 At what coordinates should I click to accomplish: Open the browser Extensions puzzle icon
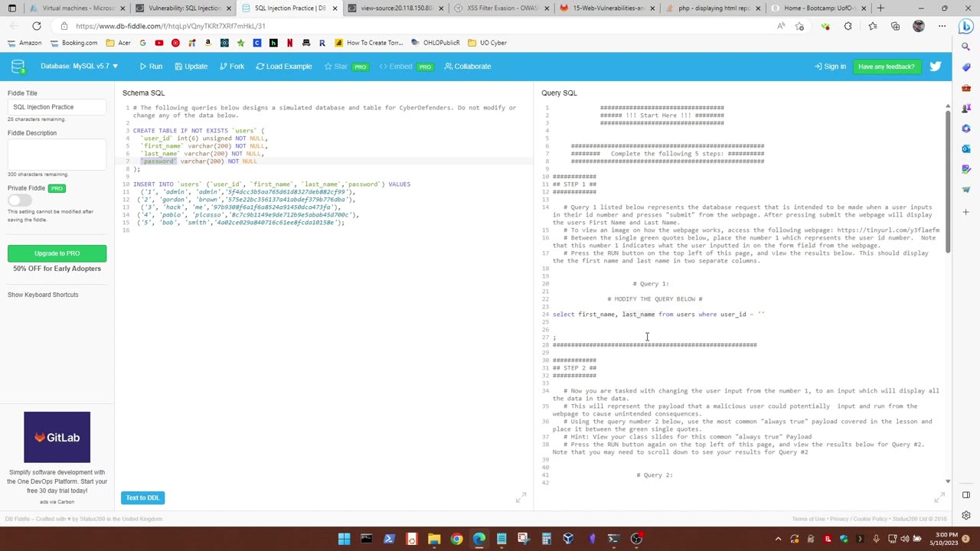(x=848, y=26)
